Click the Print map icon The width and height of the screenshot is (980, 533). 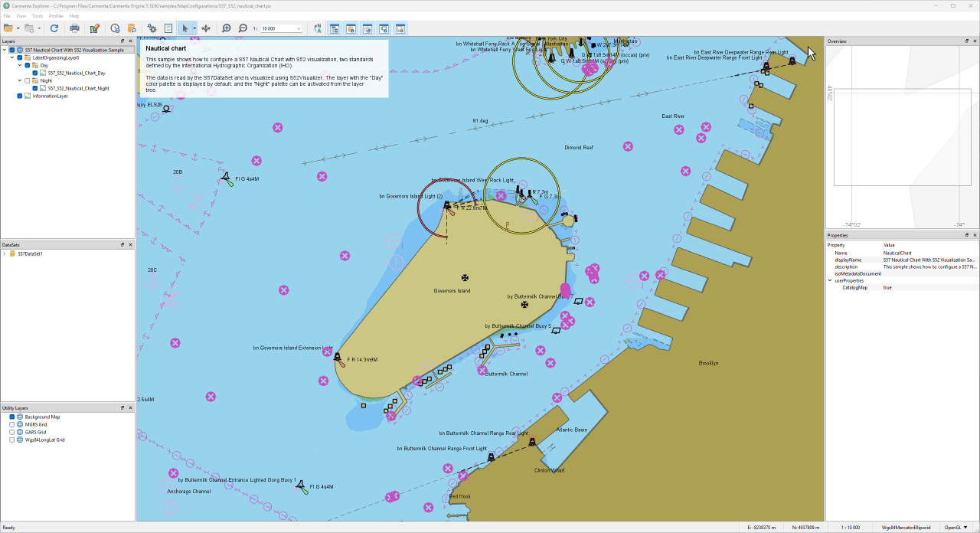coord(74,28)
